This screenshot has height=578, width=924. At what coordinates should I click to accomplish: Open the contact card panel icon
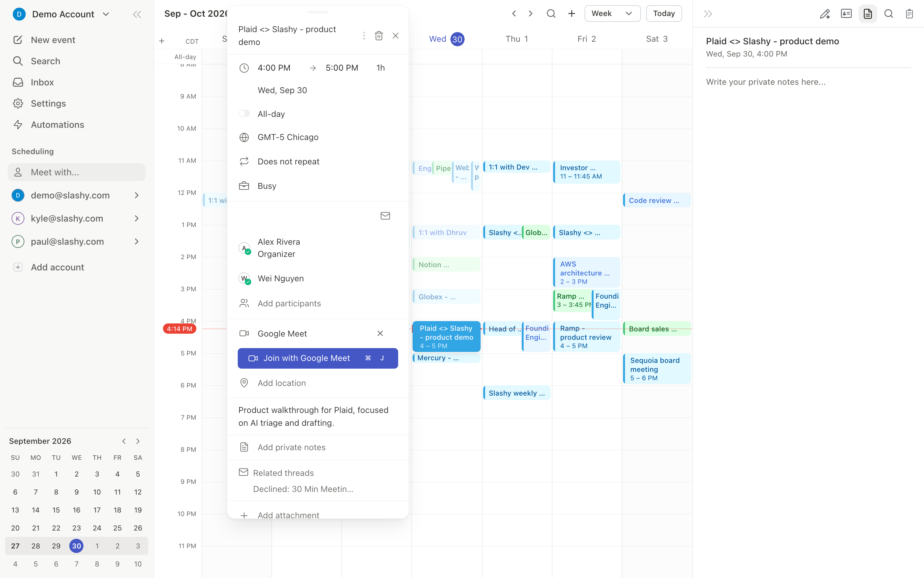[846, 14]
